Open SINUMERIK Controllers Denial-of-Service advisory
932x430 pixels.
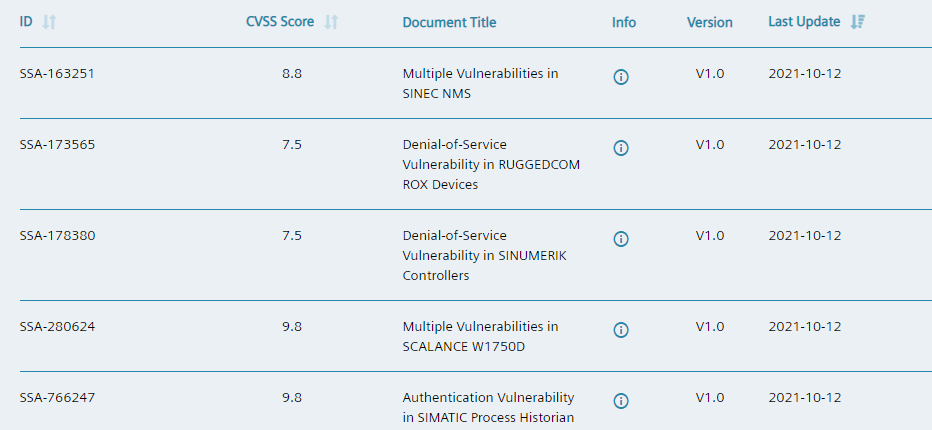[484, 255]
